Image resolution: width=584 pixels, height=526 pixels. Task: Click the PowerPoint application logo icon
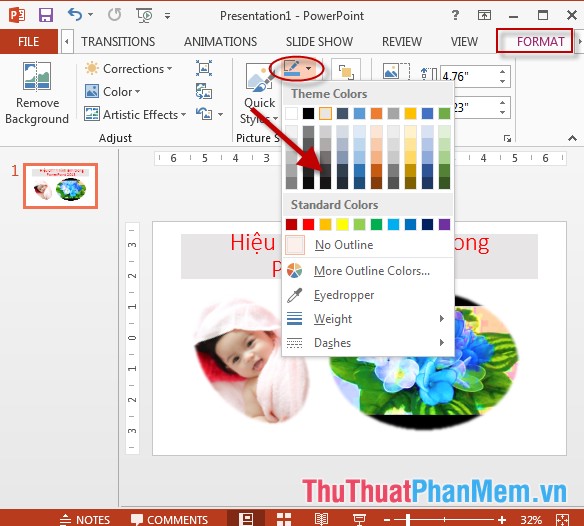(x=17, y=15)
